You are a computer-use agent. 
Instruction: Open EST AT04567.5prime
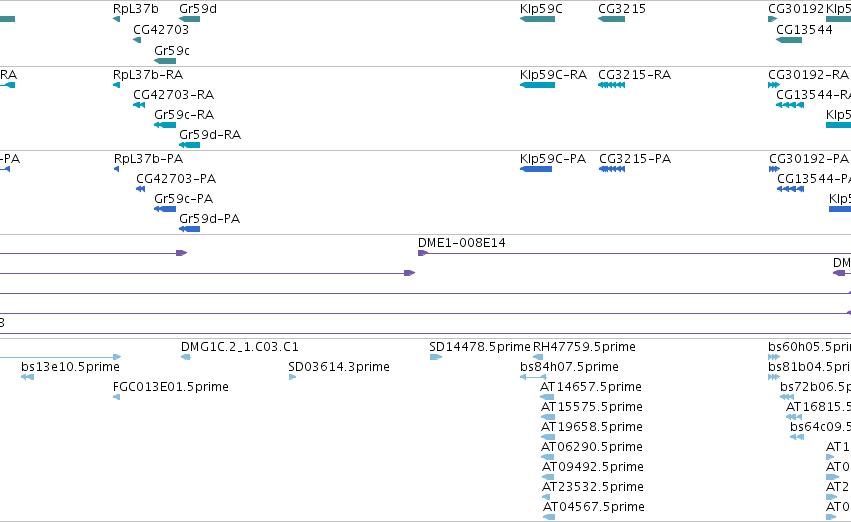(594, 507)
